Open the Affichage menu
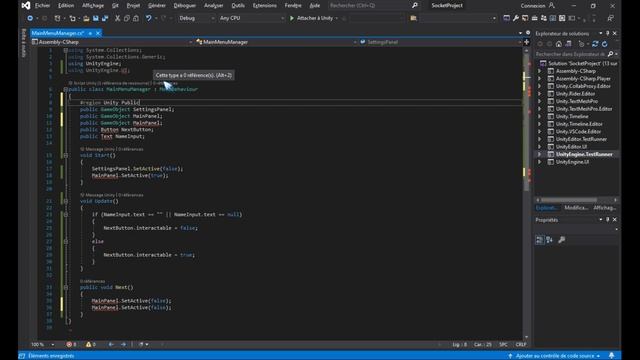Image resolution: width=640 pixels, height=360 pixels. tap(93, 5)
